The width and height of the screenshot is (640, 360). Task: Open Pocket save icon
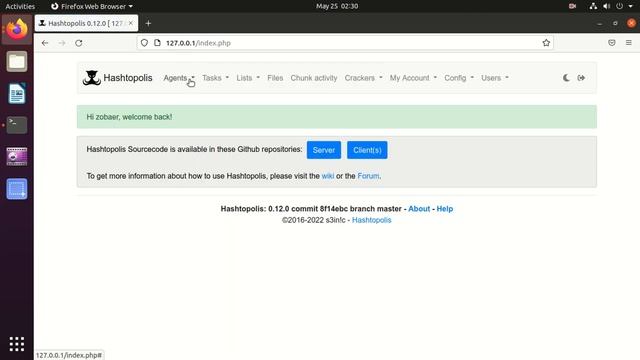(611, 43)
